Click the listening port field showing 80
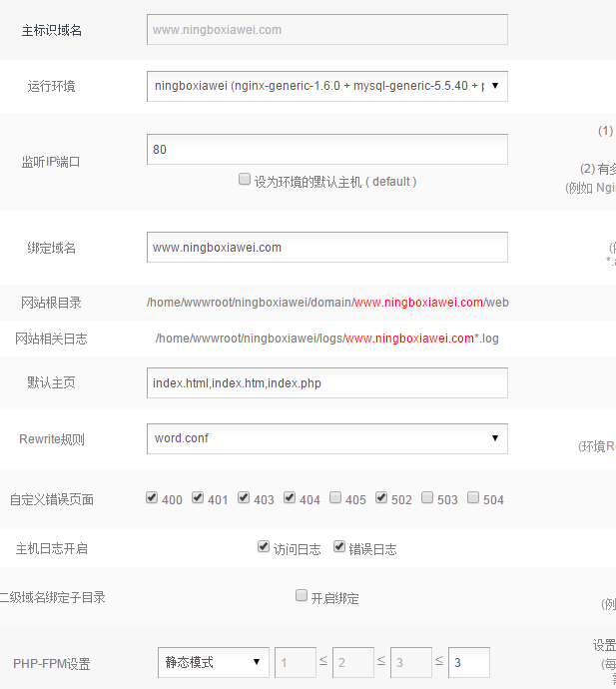Viewport: 616px width, 689px height. pos(326,150)
